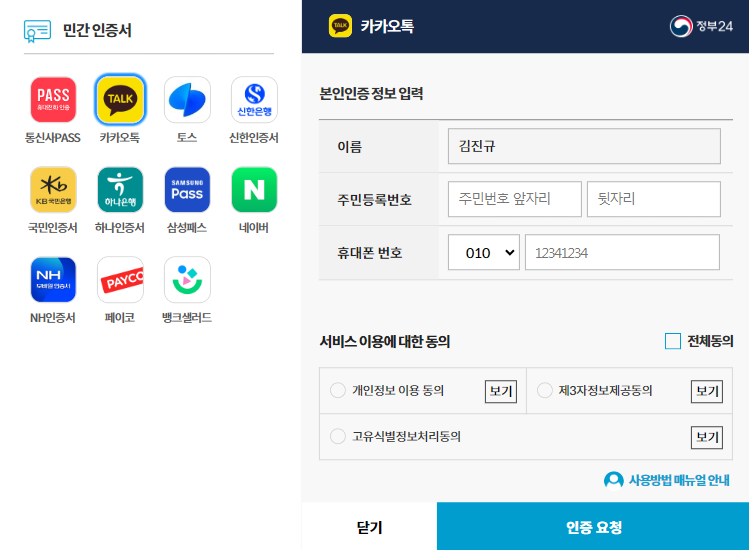Click the 주민등록번호 row label
749x550 pixels.
(374, 199)
